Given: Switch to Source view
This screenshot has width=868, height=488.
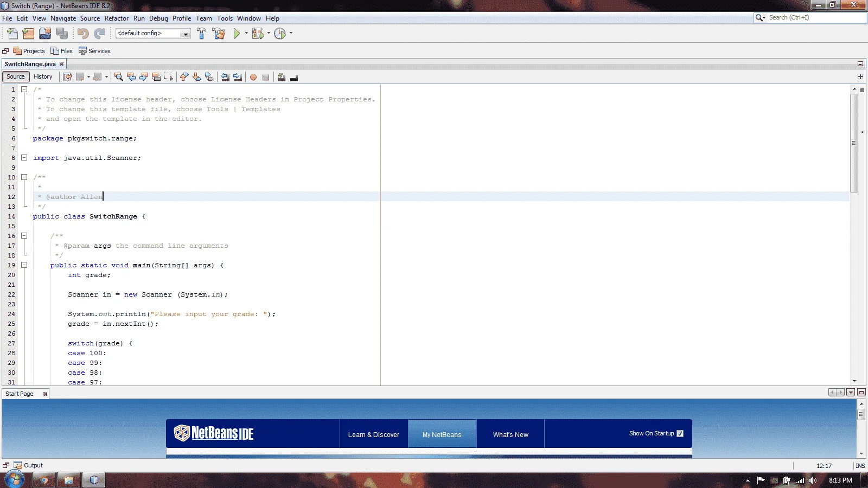Looking at the screenshot, I should click(x=16, y=77).
